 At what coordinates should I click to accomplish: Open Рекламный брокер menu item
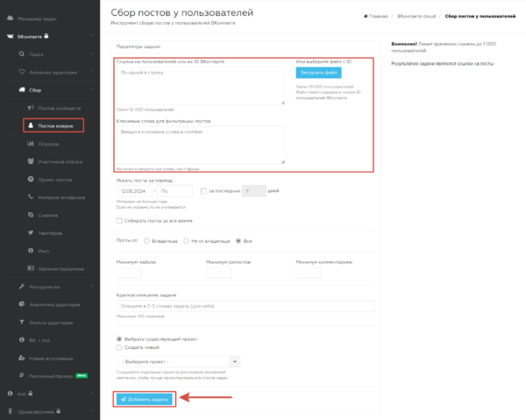coord(50,376)
